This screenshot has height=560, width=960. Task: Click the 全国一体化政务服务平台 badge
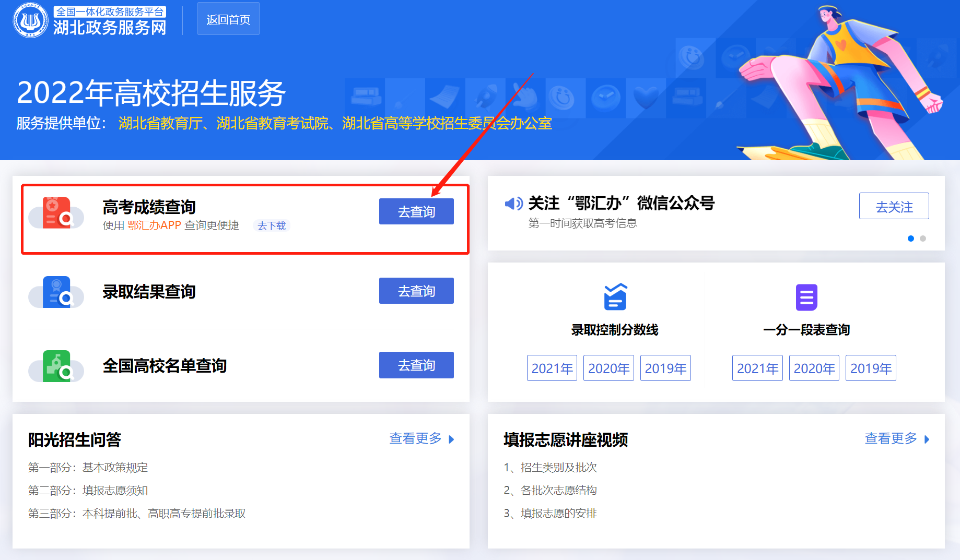click(x=110, y=11)
